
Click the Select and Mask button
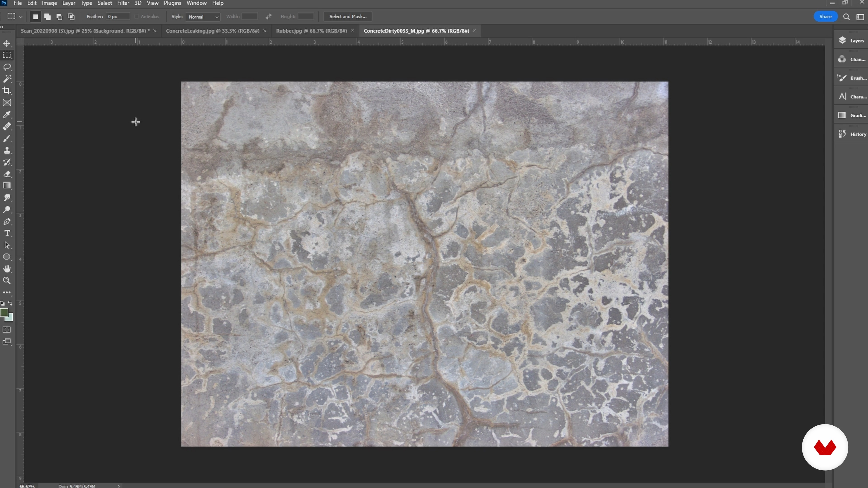(348, 16)
